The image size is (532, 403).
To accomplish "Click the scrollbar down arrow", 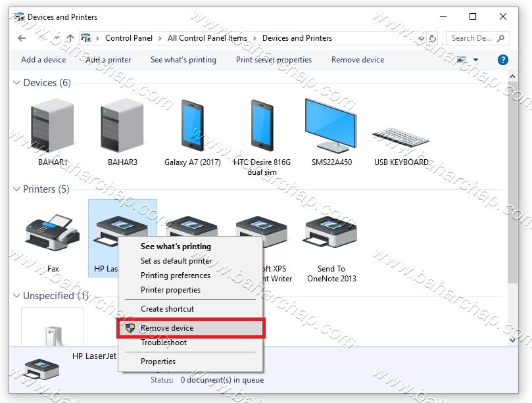I will tap(512, 340).
